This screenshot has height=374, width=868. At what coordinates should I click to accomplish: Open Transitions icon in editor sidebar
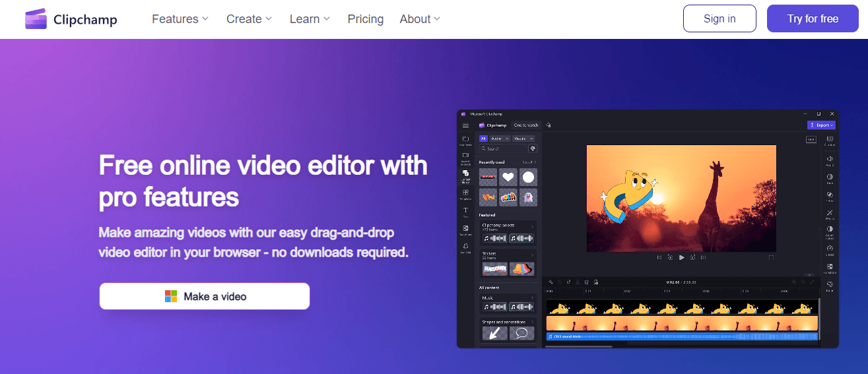(465, 230)
